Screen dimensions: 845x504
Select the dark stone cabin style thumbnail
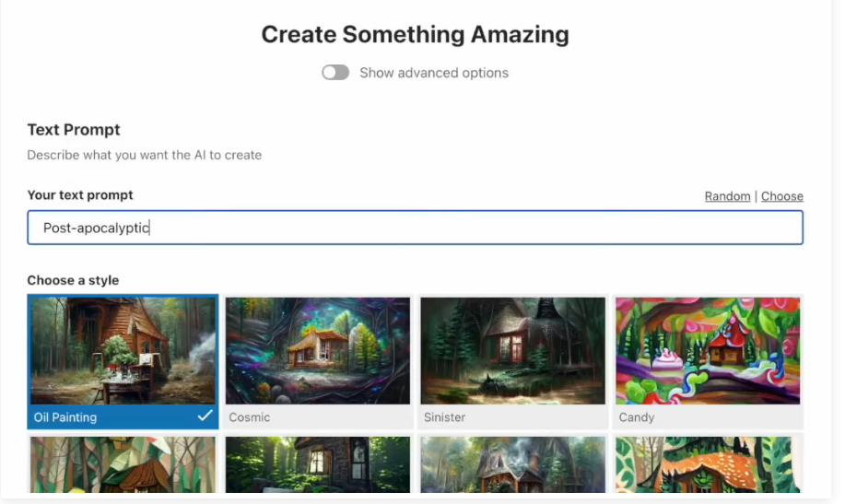click(x=317, y=464)
